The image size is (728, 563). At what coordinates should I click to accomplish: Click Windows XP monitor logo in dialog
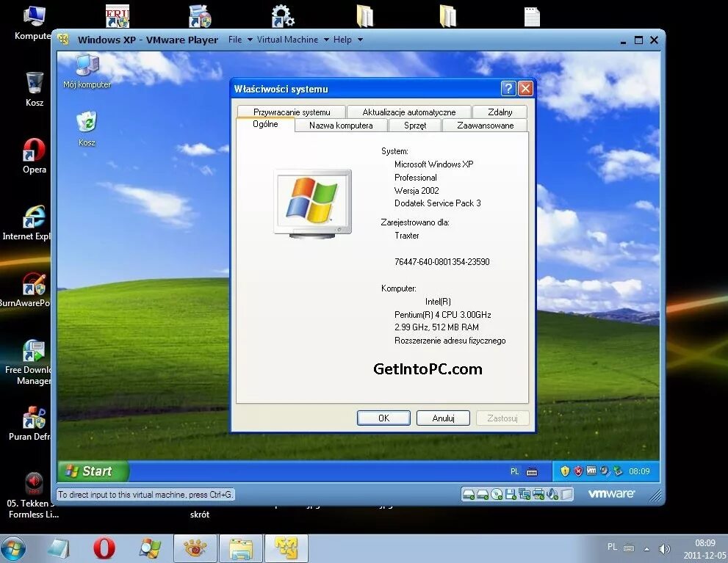(x=312, y=203)
